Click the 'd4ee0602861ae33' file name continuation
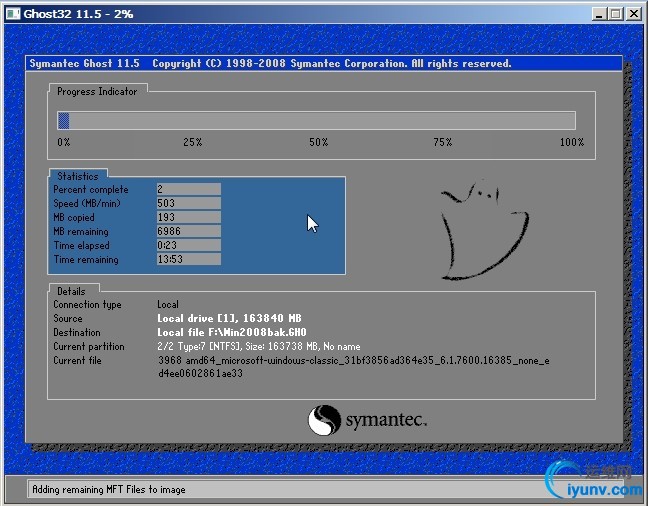 200,374
